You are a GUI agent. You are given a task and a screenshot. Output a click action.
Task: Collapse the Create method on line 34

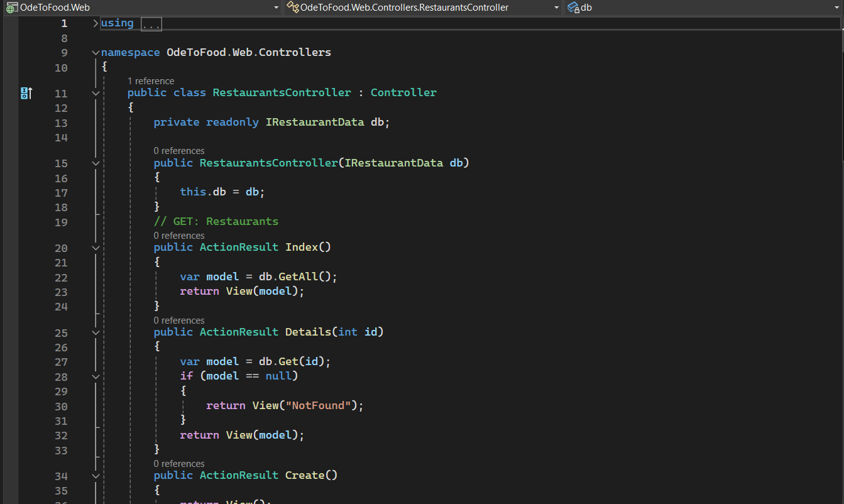pyautogui.click(x=96, y=476)
